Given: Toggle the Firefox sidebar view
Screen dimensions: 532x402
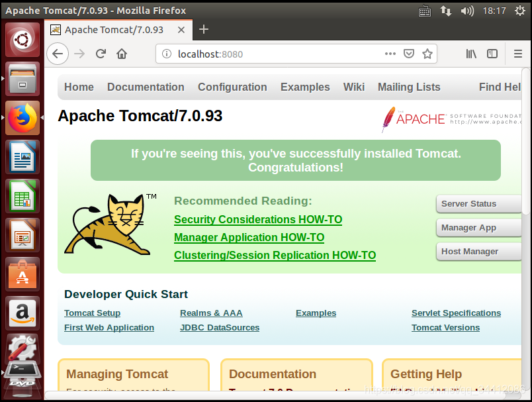Looking at the screenshot, I should point(492,54).
